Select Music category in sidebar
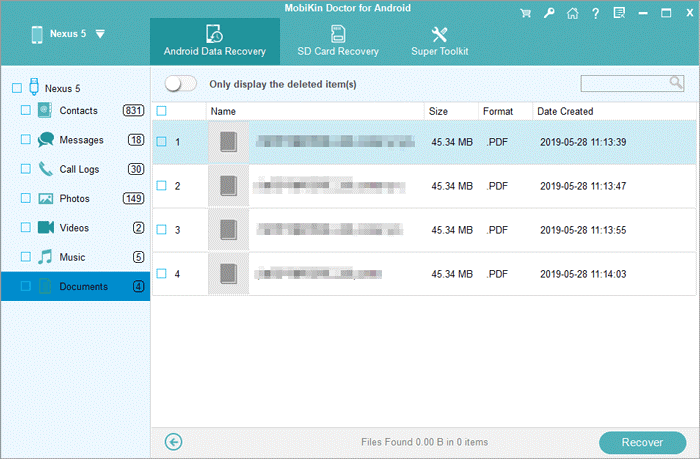Viewport: 700px width, 459px height. click(x=75, y=257)
